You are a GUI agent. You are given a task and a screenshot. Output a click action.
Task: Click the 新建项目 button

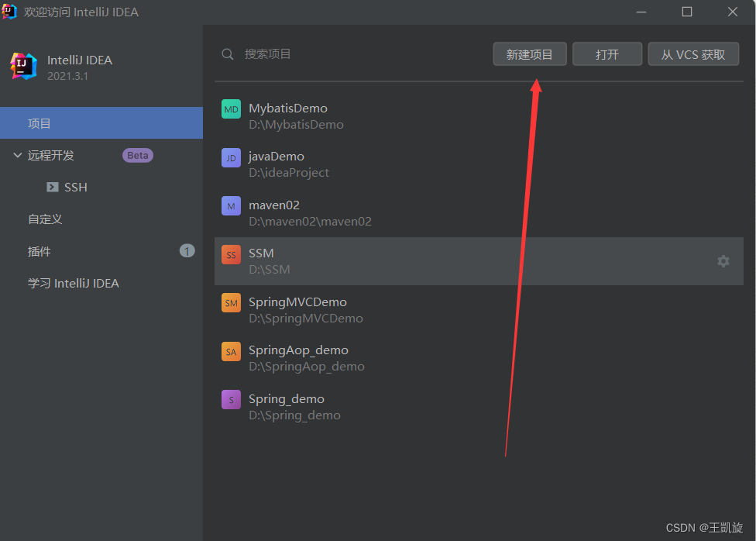(x=530, y=54)
